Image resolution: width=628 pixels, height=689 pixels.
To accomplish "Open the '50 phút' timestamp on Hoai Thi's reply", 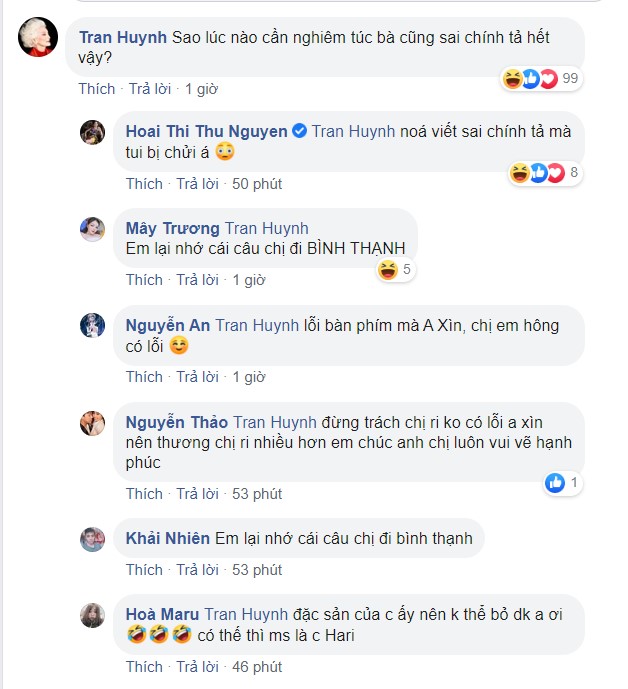I will [257, 184].
